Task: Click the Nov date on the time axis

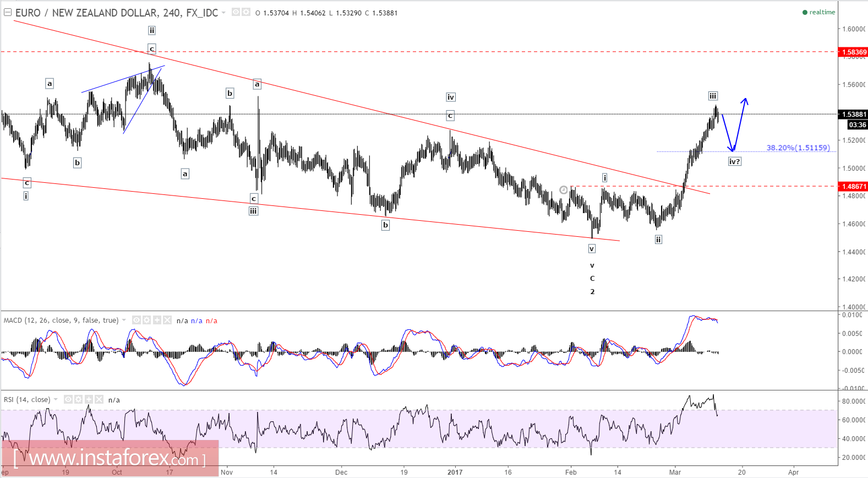Action: (227, 472)
